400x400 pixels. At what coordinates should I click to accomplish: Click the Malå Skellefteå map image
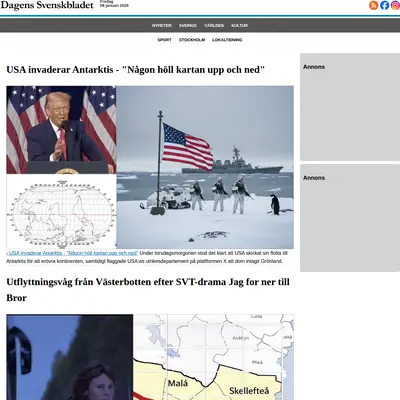point(213,357)
